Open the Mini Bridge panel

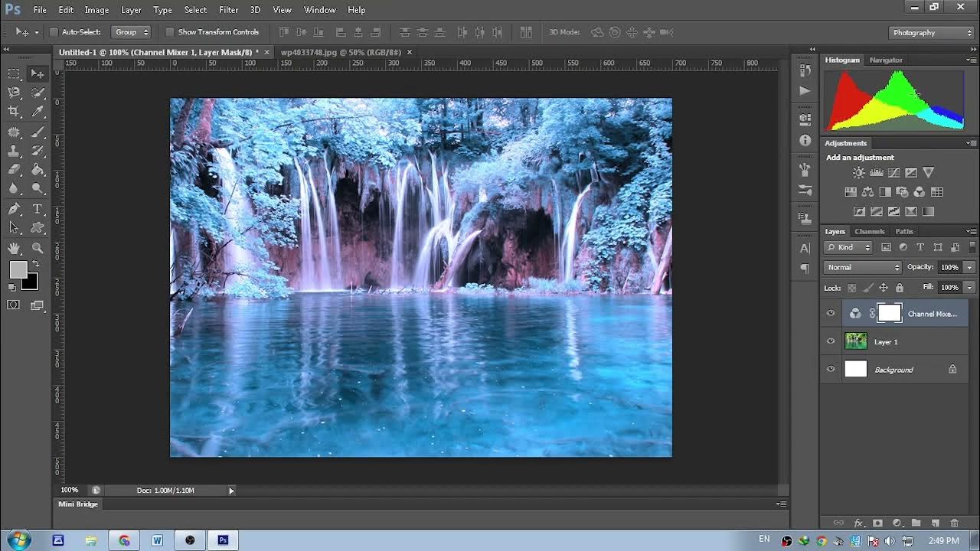click(78, 504)
